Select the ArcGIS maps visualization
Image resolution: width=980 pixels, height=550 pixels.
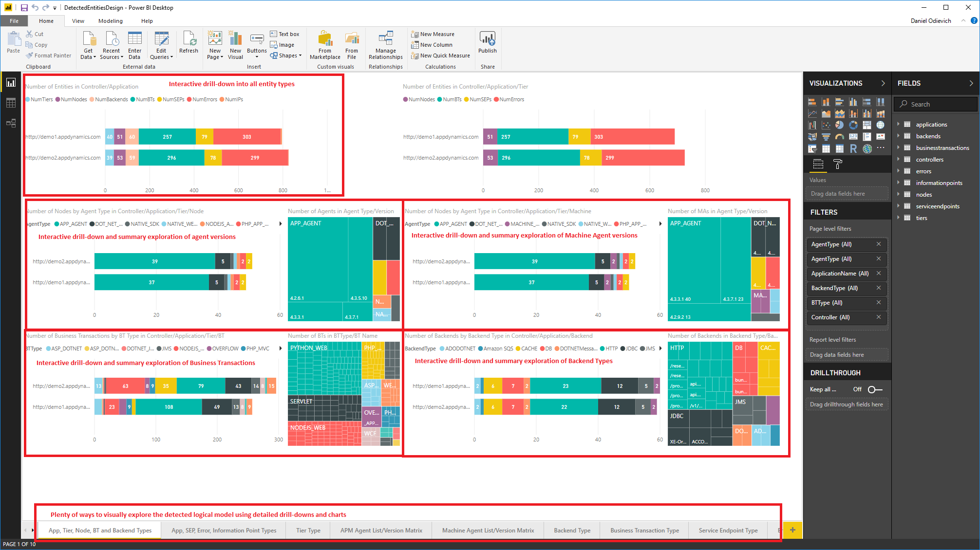(867, 148)
